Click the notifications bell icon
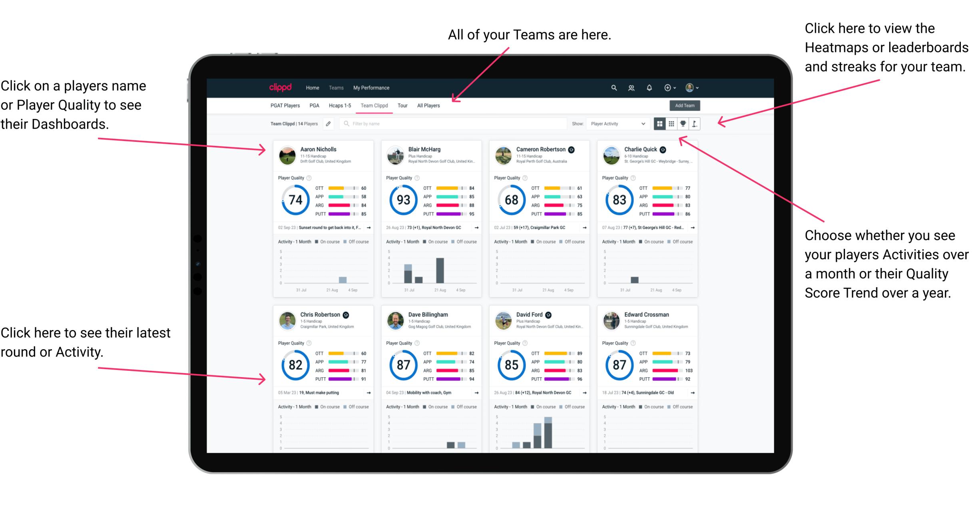 649,88
